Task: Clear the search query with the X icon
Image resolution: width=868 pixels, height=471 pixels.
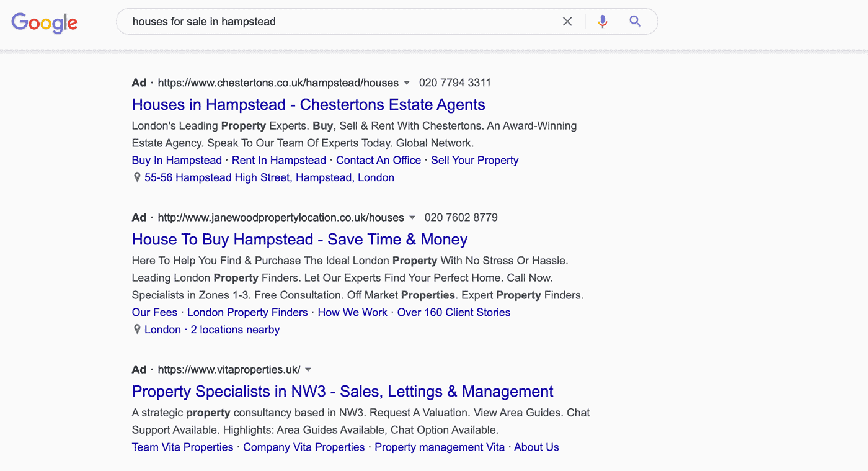Action: click(567, 21)
